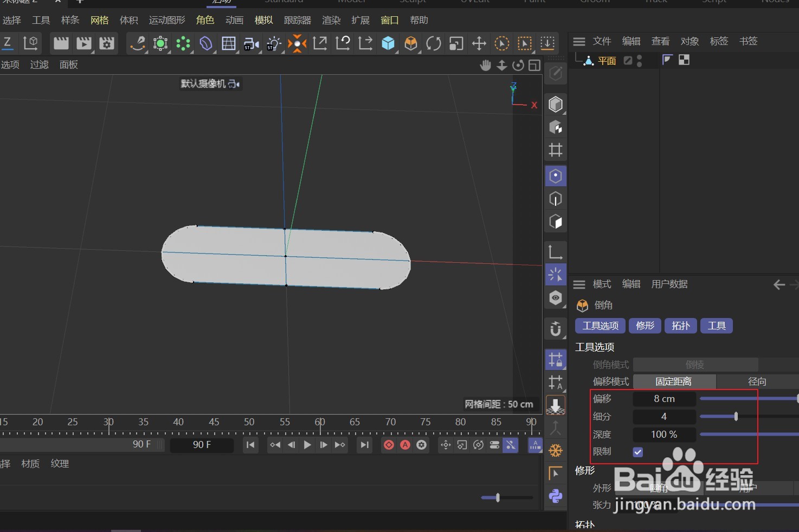Select the move tool cross icon
Image resolution: width=799 pixels, height=532 pixels.
tap(479, 43)
